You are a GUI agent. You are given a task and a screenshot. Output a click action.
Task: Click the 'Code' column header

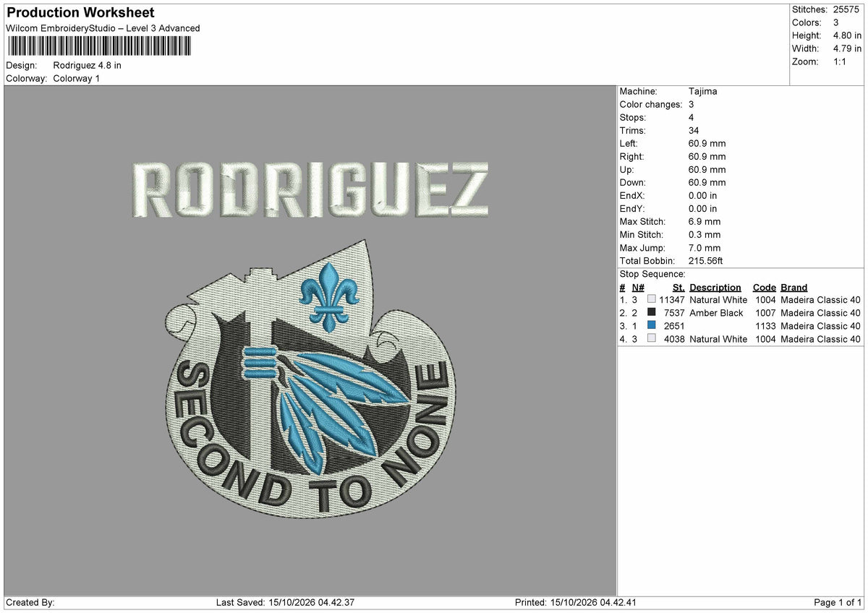765,288
